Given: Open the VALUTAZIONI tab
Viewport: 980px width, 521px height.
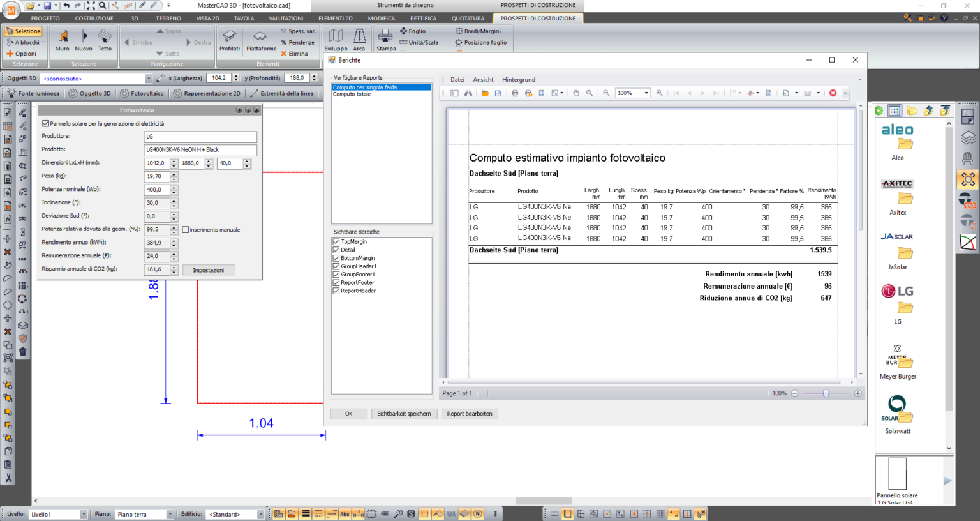Looking at the screenshot, I should (x=286, y=19).
